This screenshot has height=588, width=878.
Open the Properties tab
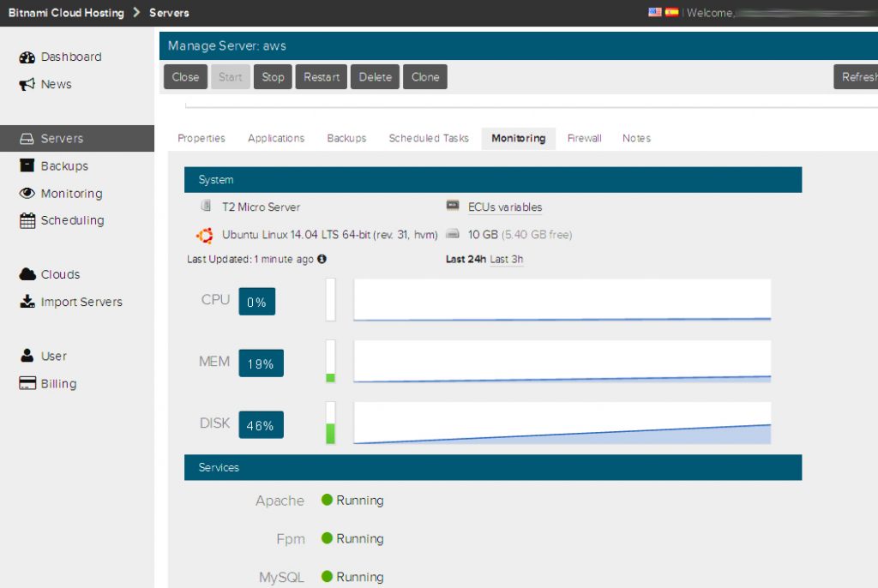point(201,138)
